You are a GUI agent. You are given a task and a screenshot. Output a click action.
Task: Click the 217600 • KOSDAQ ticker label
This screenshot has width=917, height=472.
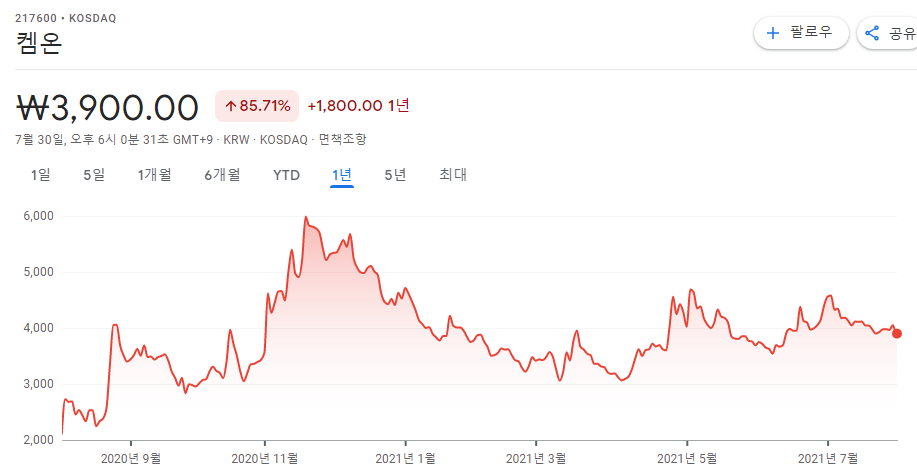point(66,18)
